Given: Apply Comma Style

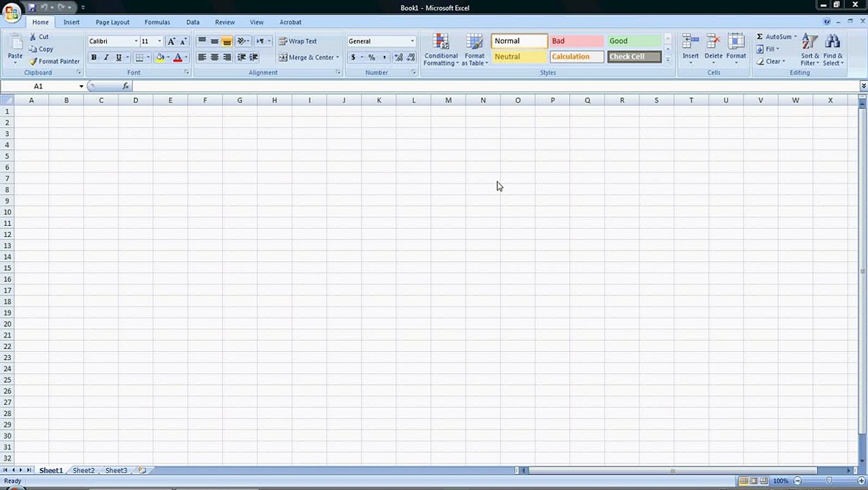Looking at the screenshot, I should [x=384, y=58].
